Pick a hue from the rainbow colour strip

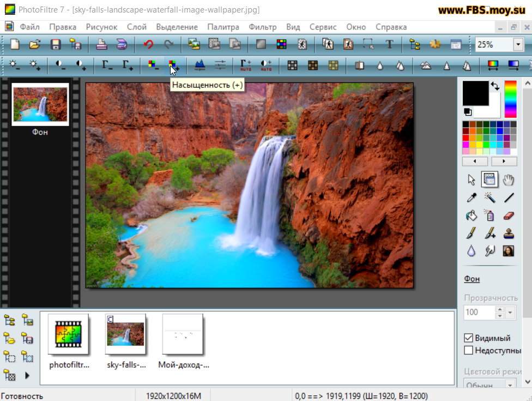click(510, 99)
